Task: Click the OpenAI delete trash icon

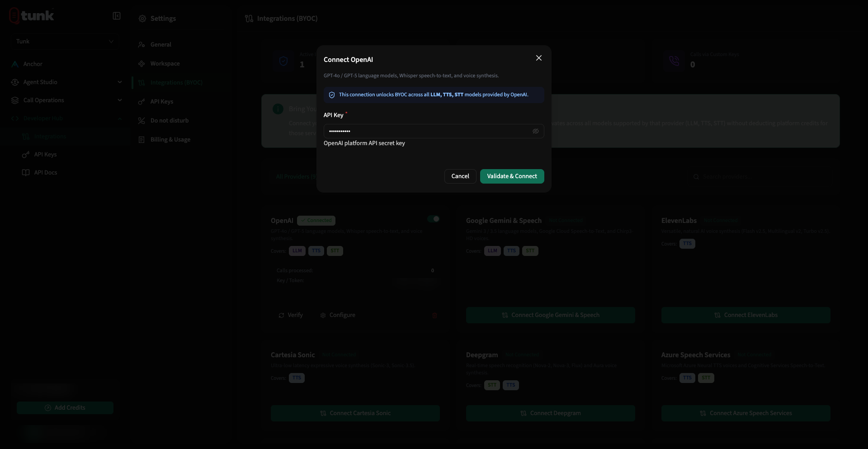Action: click(434, 316)
